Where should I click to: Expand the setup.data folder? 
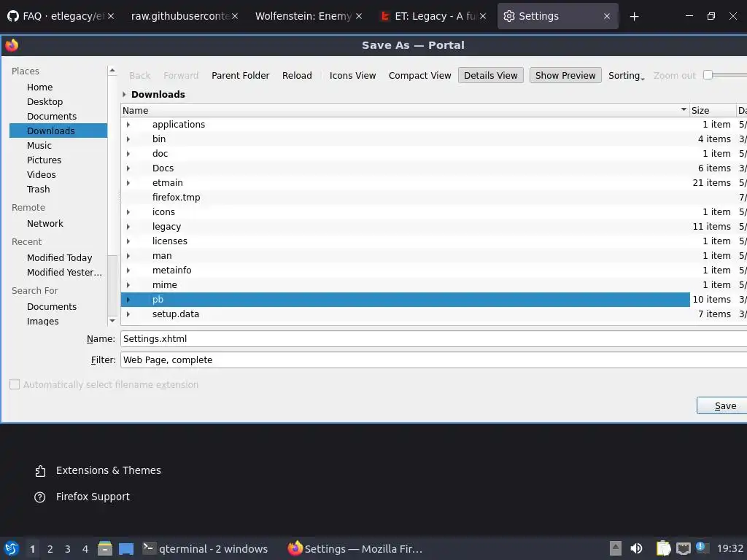coord(128,314)
